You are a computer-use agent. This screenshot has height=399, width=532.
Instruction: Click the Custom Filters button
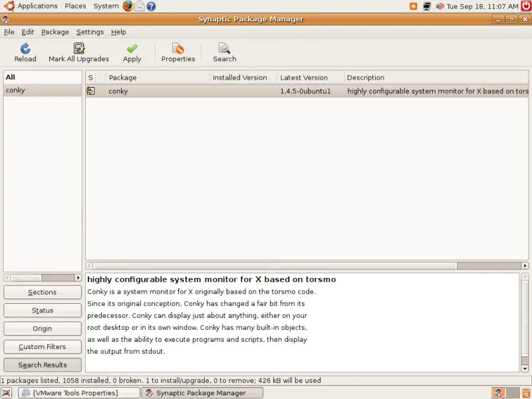pyautogui.click(x=43, y=346)
